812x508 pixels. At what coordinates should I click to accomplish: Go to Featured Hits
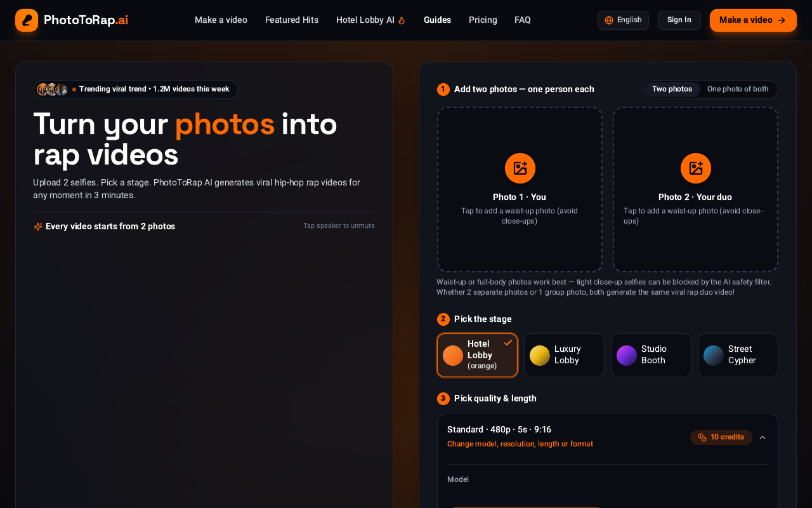point(292,20)
